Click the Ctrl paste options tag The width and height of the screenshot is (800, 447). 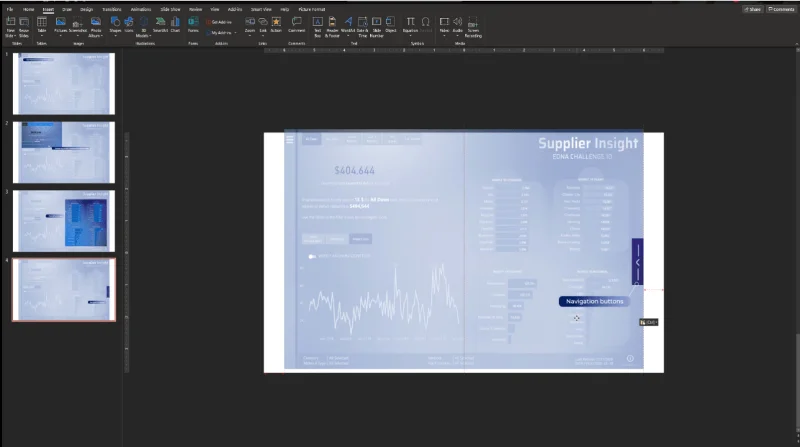[x=648, y=322]
